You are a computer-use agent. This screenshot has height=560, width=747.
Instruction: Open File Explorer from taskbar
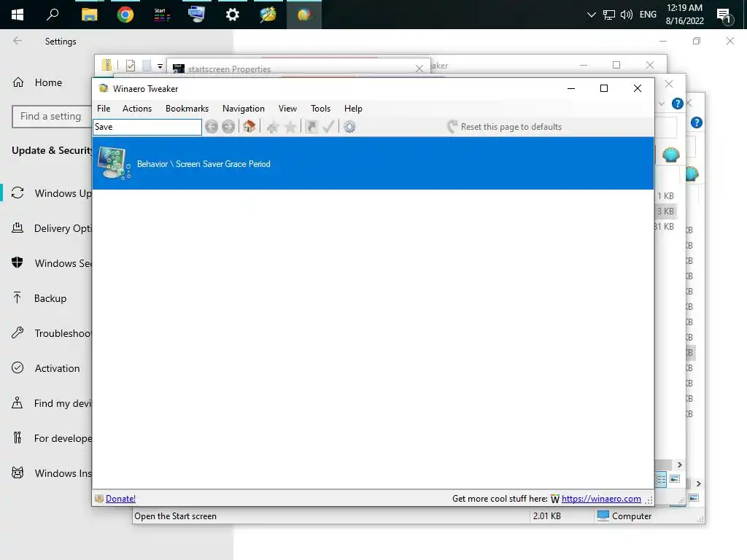point(89,15)
